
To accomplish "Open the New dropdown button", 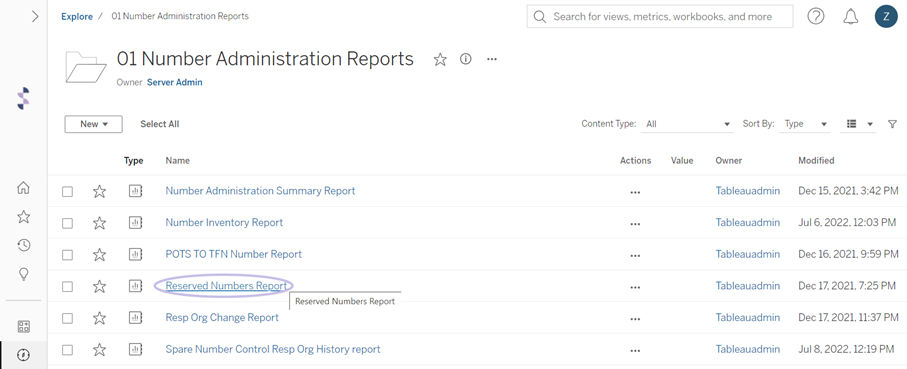I will pos(93,124).
